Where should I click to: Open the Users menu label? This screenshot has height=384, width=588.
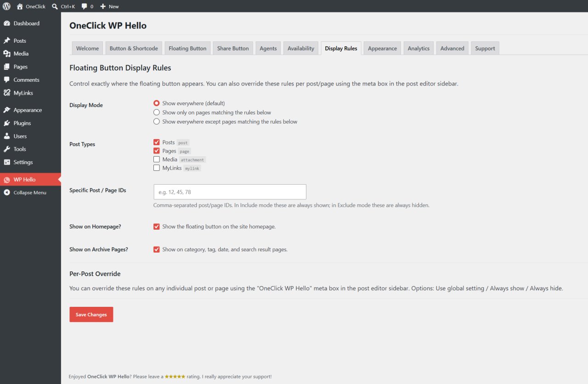[20, 136]
